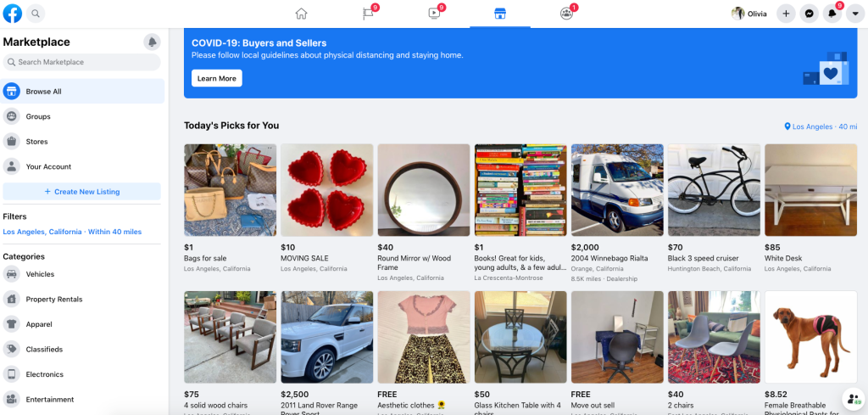Screen dimensions: 868x415
Task: Open the Female Breathable Pants dog photo
Action: [811, 337]
